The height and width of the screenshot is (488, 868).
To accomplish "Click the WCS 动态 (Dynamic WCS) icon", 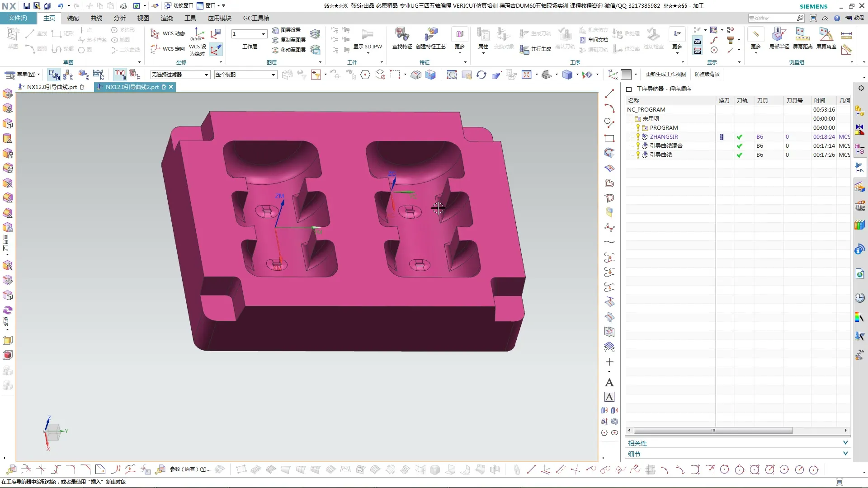I will point(155,34).
